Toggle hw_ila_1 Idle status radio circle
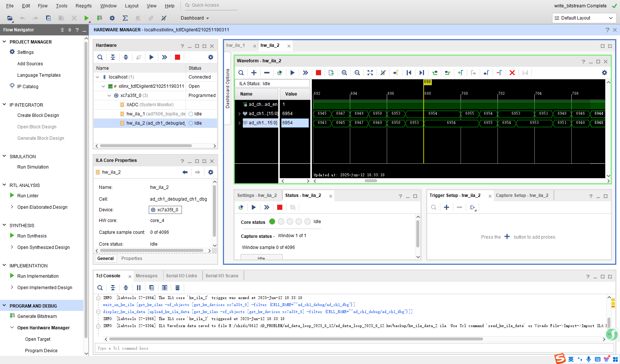The width and height of the screenshot is (620, 364). pos(191,114)
